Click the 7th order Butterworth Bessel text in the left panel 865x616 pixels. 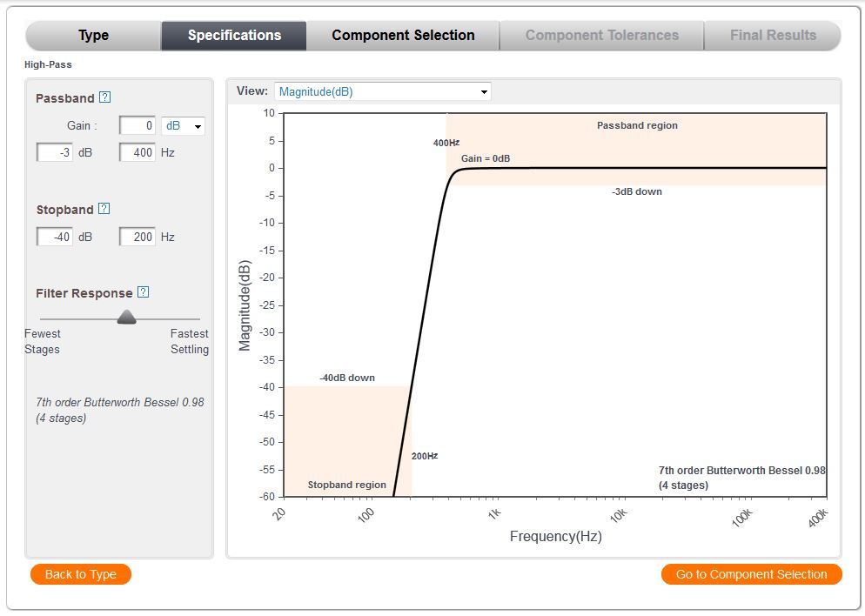120,410
